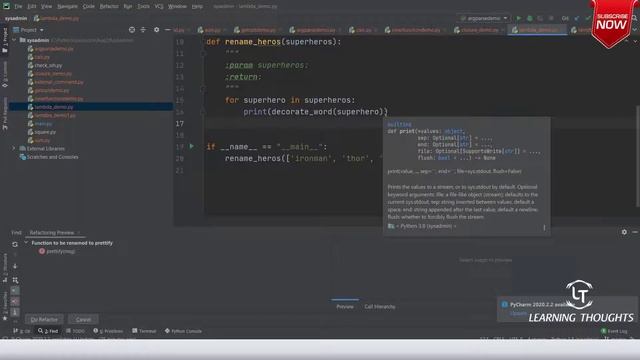This screenshot has height=360, width=640.
Task: Open the File menu
Action: pyautogui.click(x=18, y=7)
